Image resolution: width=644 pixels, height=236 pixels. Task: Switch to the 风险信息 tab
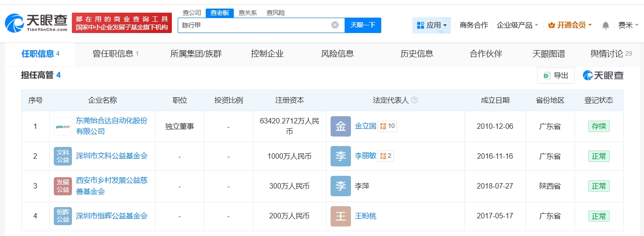click(337, 54)
